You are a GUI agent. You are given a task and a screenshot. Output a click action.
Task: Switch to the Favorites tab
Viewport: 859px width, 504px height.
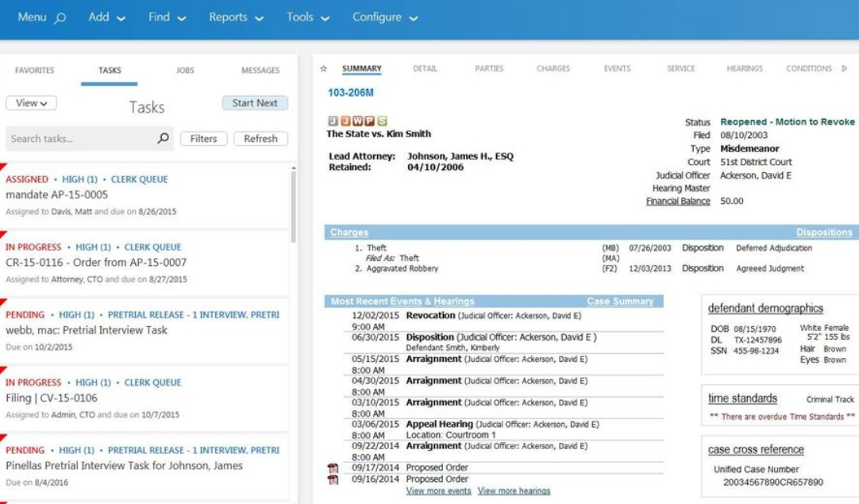34,70
